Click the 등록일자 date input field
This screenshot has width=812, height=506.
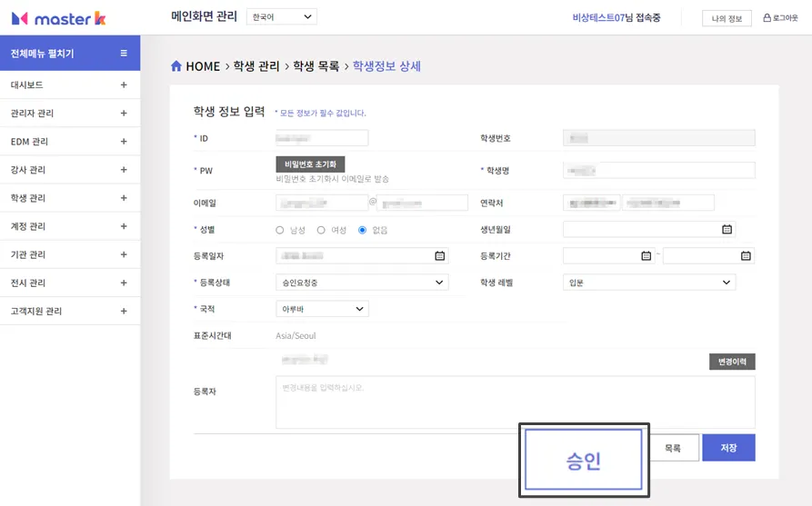pos(362,255)
